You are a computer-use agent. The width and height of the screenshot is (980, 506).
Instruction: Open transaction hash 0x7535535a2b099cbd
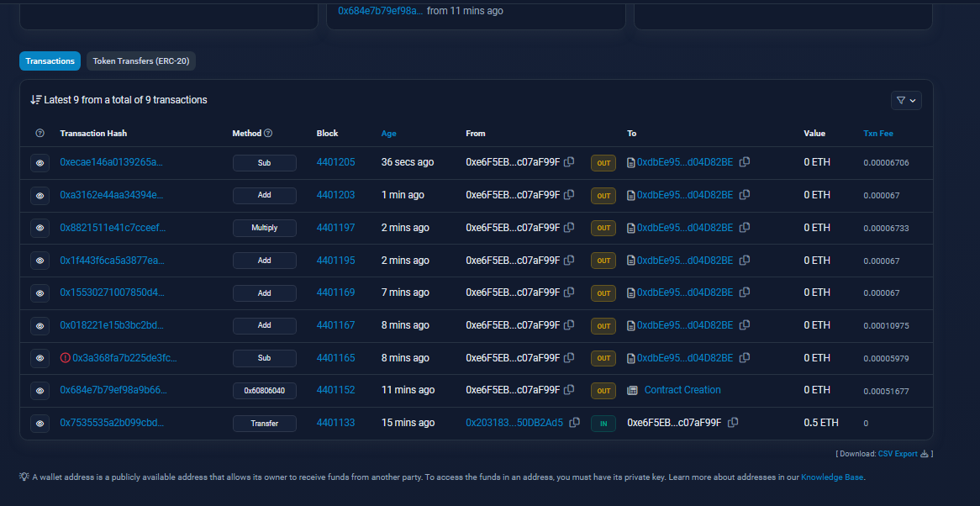(112, 422)
